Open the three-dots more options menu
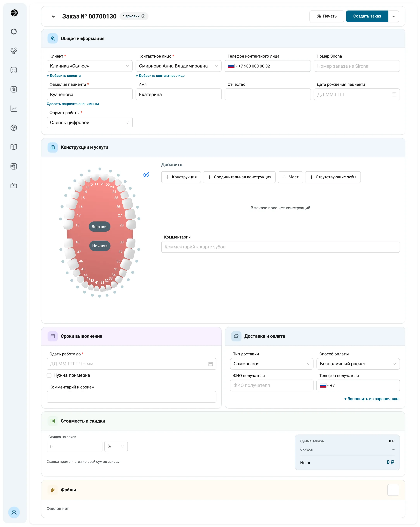The image size is (420, 527). [x=393, y=16]
